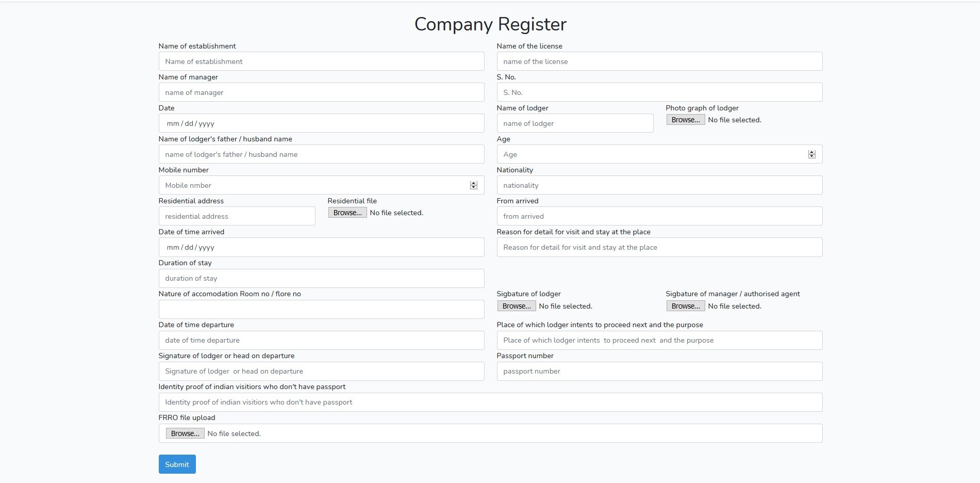Image resolution: width=980 pixels, height=483 pixels.
Task: Browse for manager / authorised agent signature
Action: [x=685, y=306]
